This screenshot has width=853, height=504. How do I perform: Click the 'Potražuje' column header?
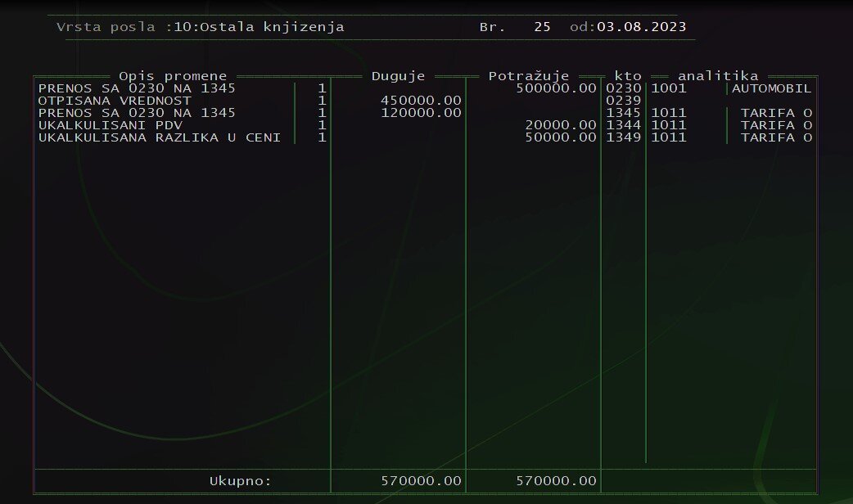click(529, 76)
